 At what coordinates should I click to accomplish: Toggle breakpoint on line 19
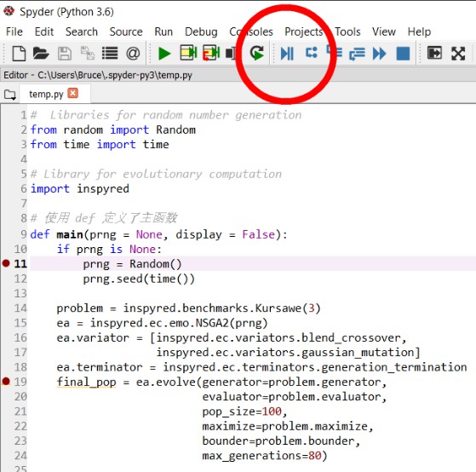[x=6, y=381]
